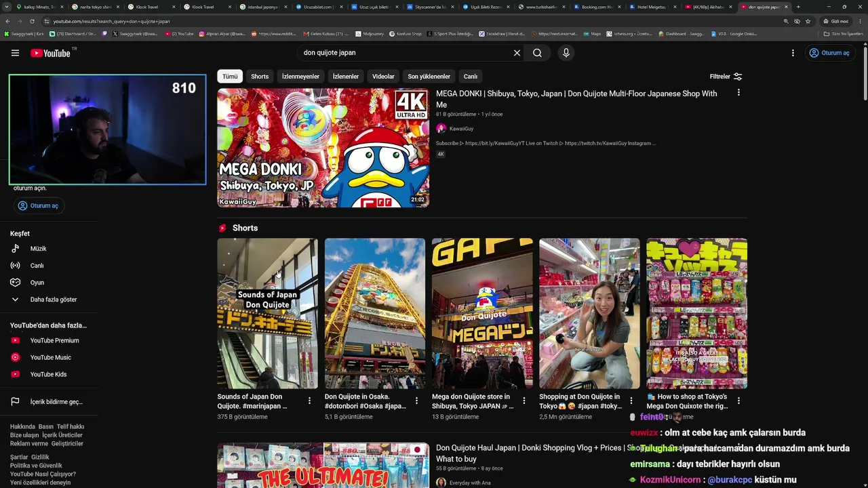Open options for Shopping at Don Quijote short
868x488 pixels.
click(631, 401)
